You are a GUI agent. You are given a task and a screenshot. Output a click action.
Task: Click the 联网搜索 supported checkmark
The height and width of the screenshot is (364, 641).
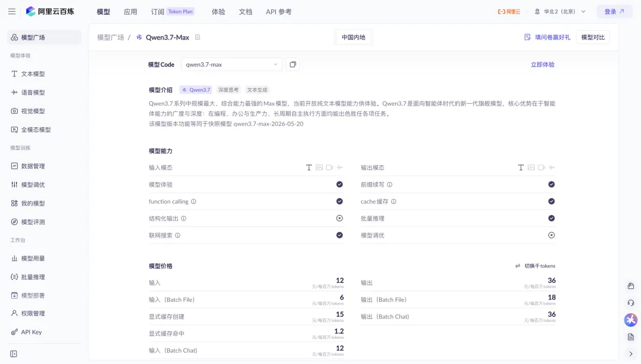click(x=339, y=235)
